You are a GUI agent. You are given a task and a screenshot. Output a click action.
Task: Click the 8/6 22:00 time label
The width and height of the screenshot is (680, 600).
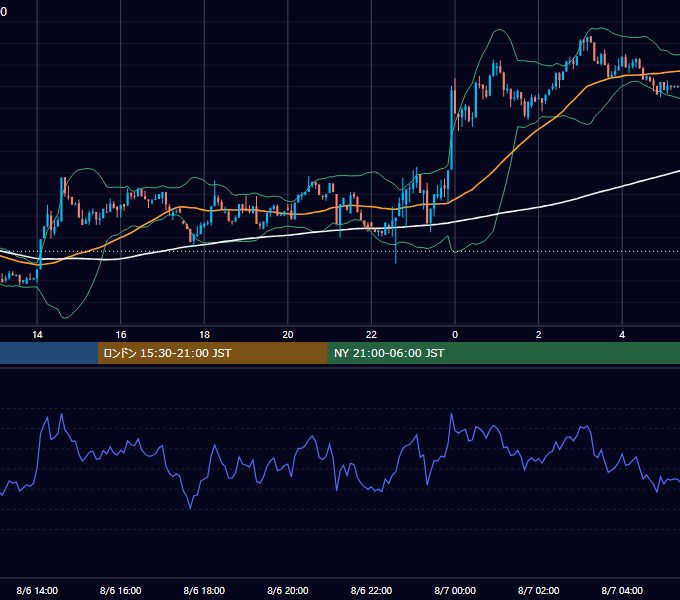pos(371,590)
